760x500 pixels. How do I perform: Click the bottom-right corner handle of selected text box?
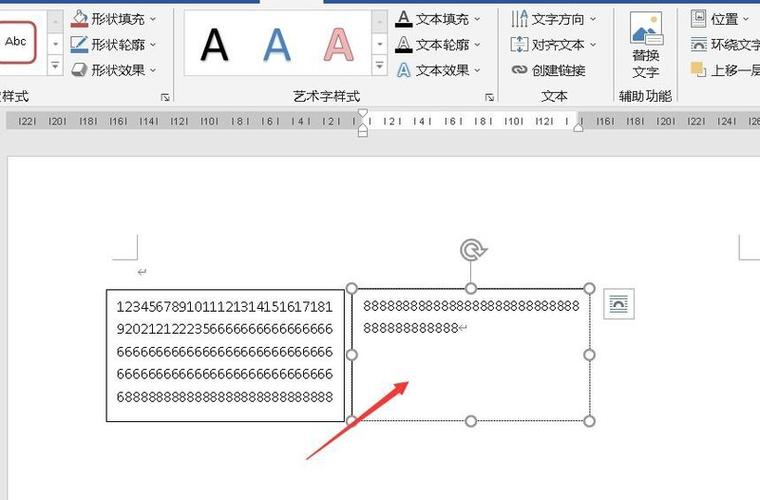pyautogui.click(x=589, y=422)
